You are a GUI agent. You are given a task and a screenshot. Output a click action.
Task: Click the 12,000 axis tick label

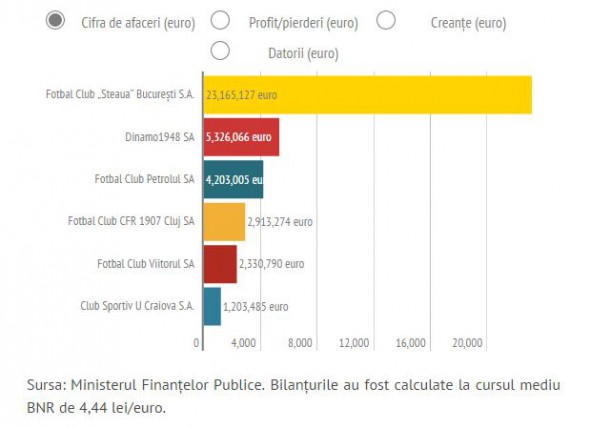coord(354,343)
